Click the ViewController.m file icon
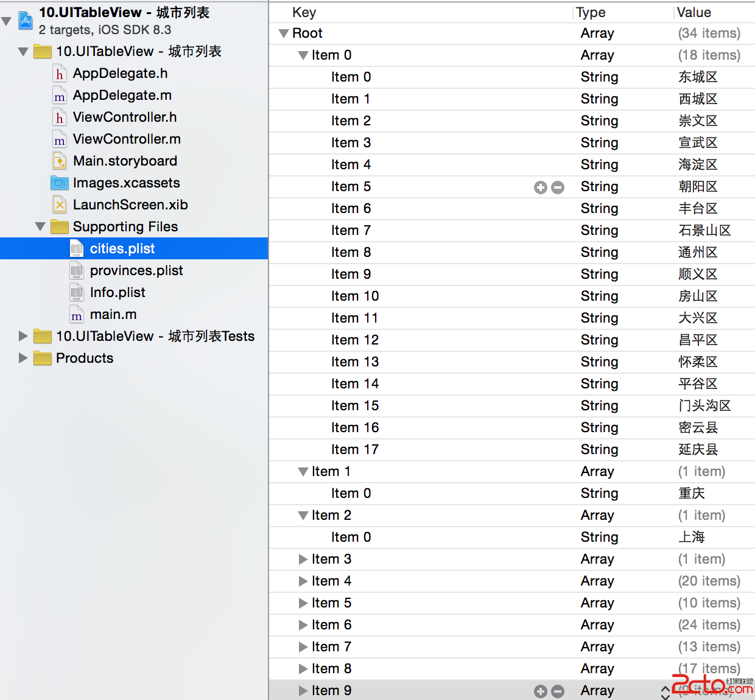This screenshot has width=755, height=700. point(59,139)
